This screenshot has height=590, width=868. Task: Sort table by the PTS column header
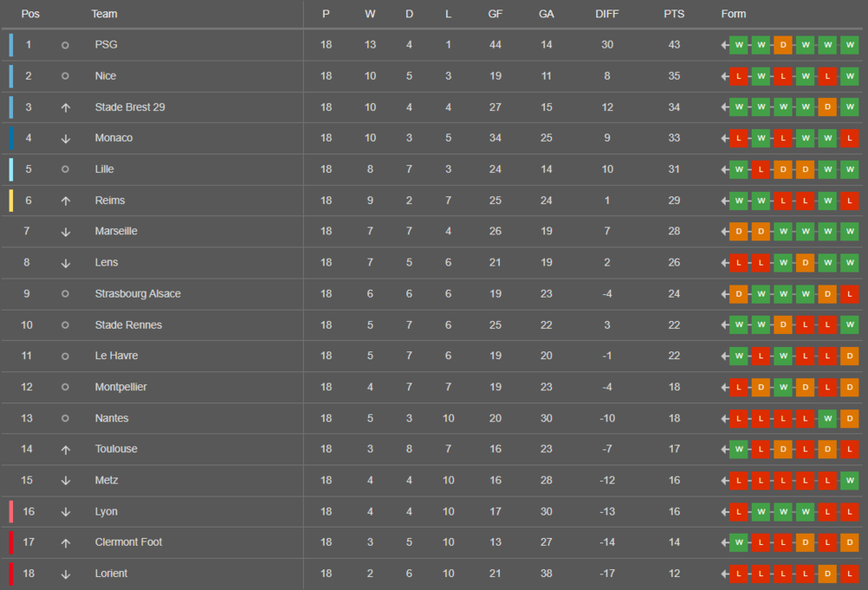(674, 14)
